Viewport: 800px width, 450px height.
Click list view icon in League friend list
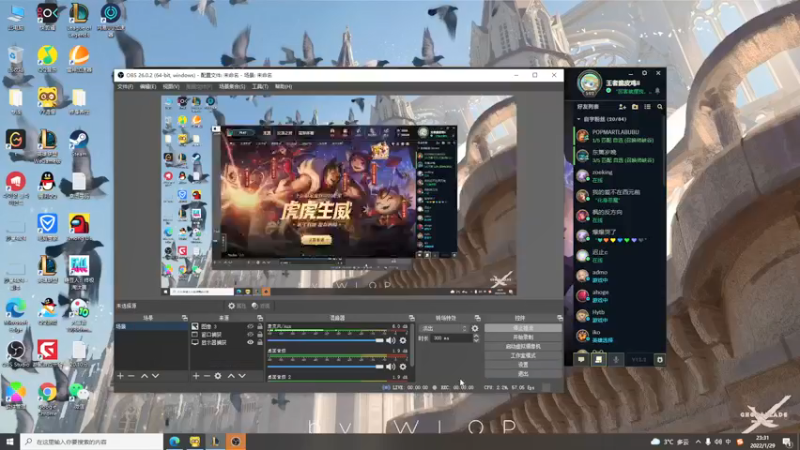point(647,107)
